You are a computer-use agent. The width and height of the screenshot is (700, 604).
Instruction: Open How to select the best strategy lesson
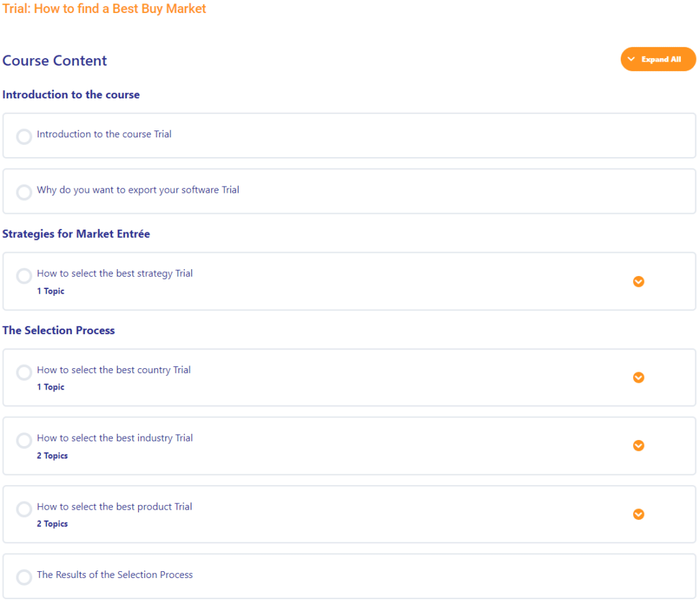pyautogui.click(x=115, y=274)
